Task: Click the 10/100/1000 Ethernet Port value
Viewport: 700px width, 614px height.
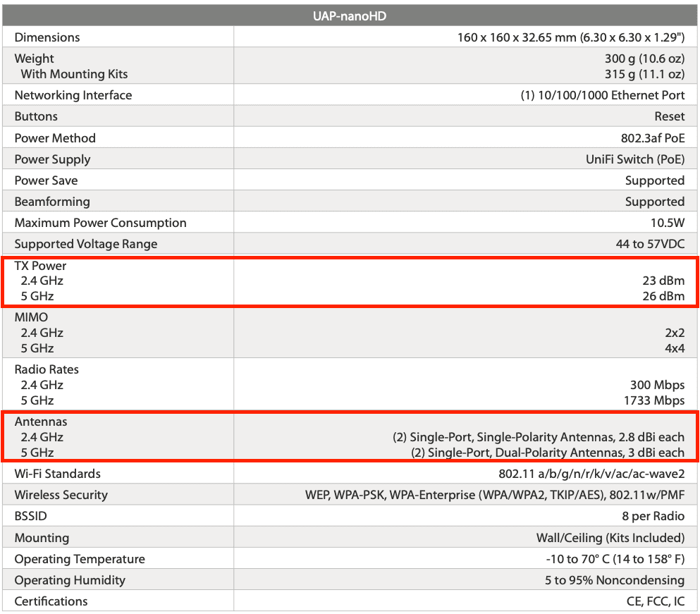Action: pyautogui.click(x=603, y=95)
